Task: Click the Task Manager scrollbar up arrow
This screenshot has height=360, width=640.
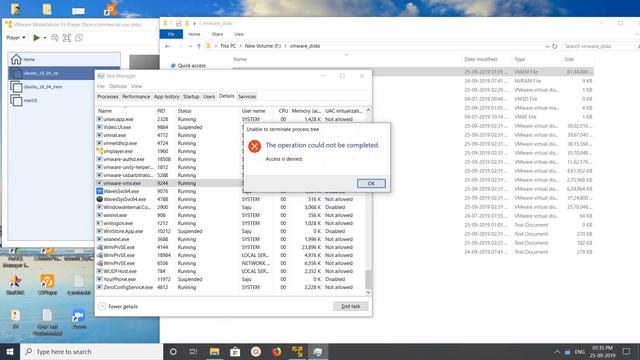Action: [x=368, y=110]
